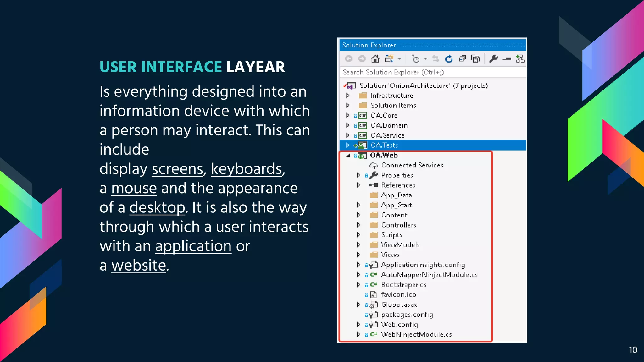
Task: Click the Preview Selected Items icon
Action: [507, 59]
